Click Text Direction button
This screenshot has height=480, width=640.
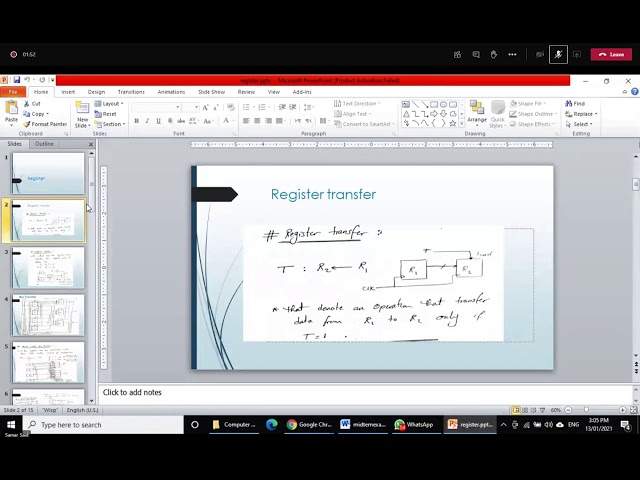(x=357, y=104)
